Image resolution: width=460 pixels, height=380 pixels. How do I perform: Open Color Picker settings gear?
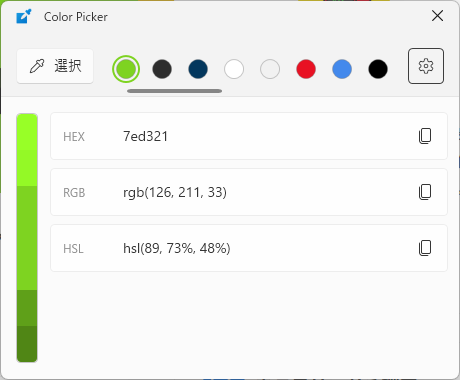[x=426, y=66]
